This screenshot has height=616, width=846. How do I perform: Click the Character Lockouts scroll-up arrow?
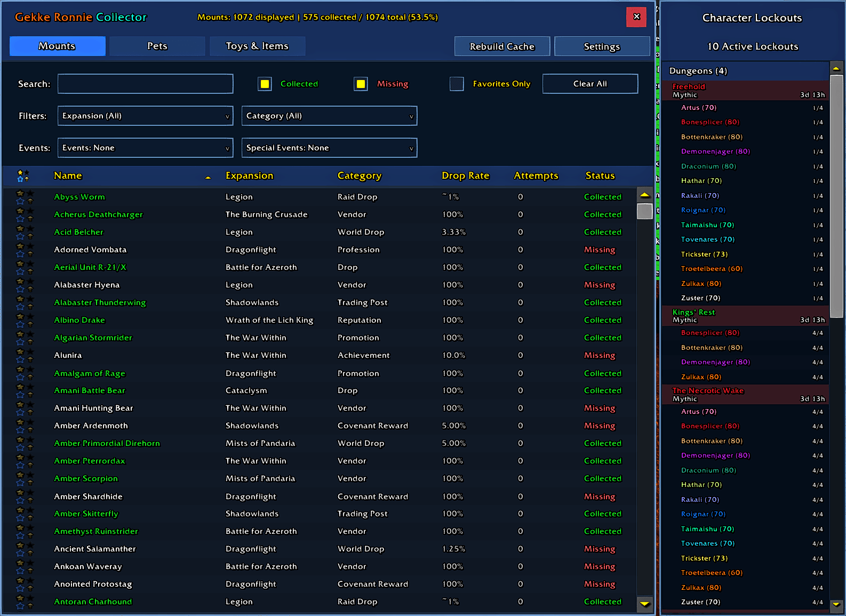pos(836,68)
